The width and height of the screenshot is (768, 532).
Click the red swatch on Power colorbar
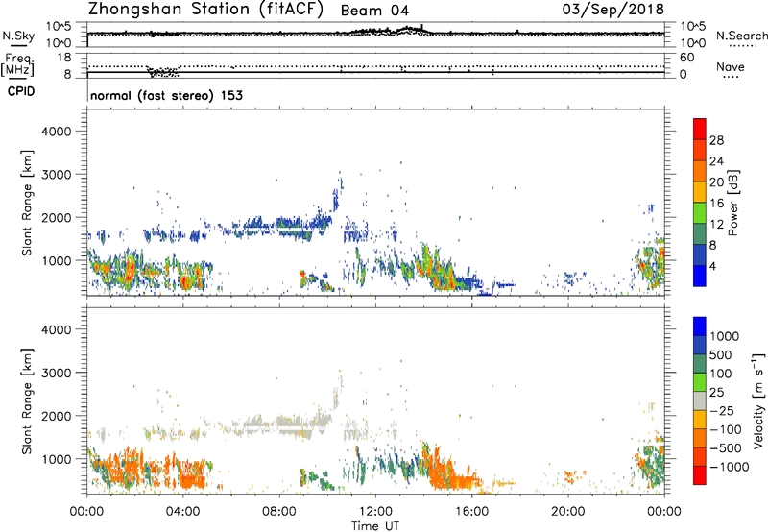coord(700,129)
